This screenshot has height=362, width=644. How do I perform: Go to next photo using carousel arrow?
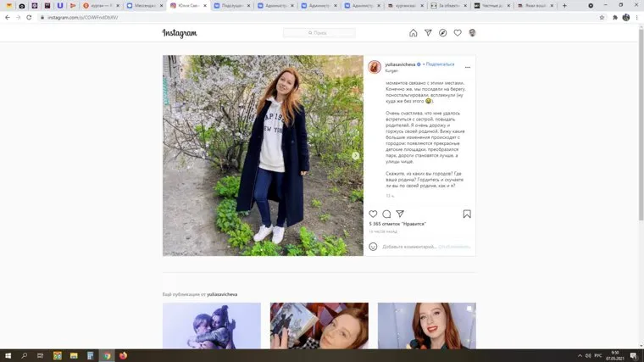[355, 155]
